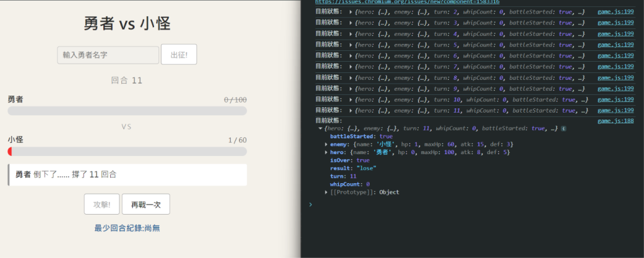Screen dimensions: 644x258
Task: Expand the turn: 5 state object
Action: pos(350,45)
